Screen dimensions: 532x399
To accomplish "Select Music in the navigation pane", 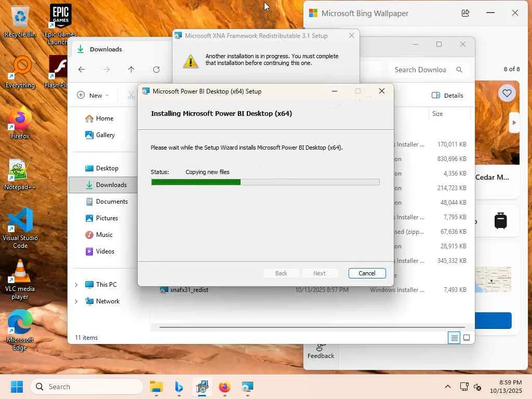I will pyautogui.click(x=99, y=235).
